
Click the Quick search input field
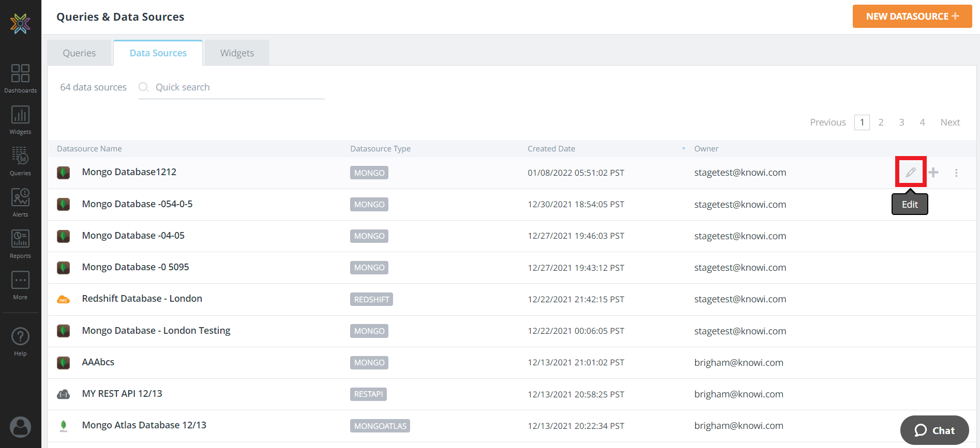(238, 87)
